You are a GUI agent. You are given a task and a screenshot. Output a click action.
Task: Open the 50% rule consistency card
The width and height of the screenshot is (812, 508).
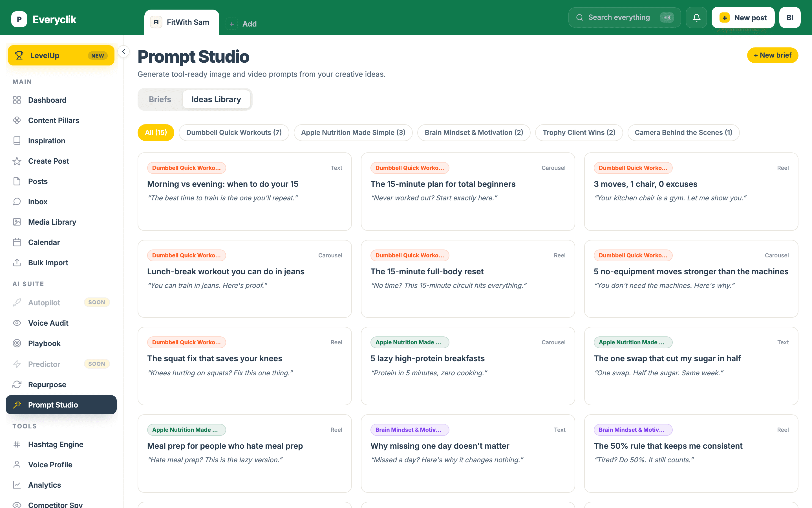[x=691, y=454]
